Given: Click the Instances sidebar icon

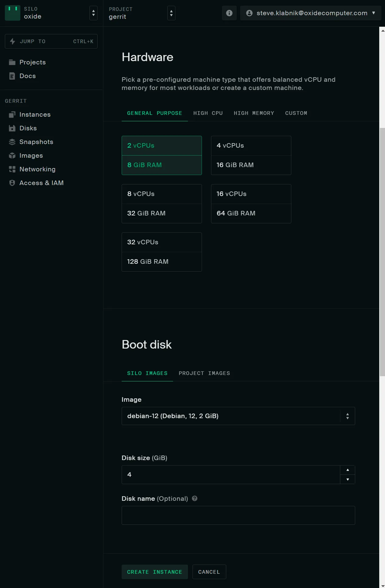Looking at the screenshot, I should (12, 115).
